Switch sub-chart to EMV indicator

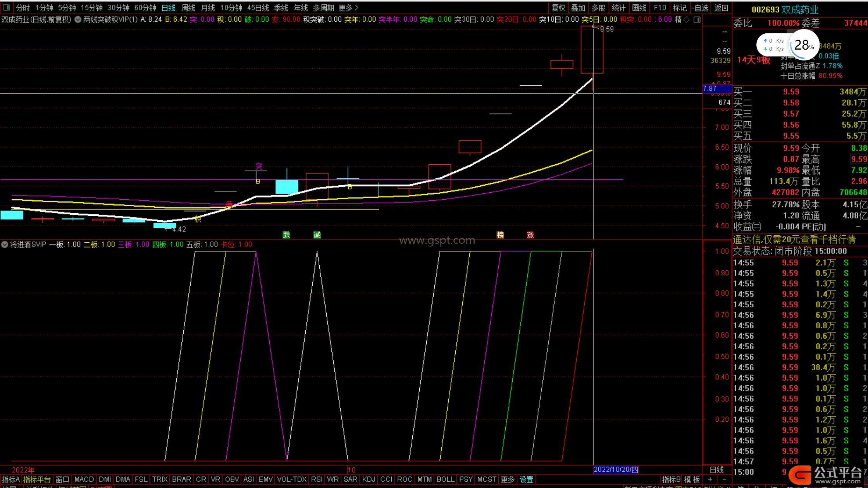point(266,479)
